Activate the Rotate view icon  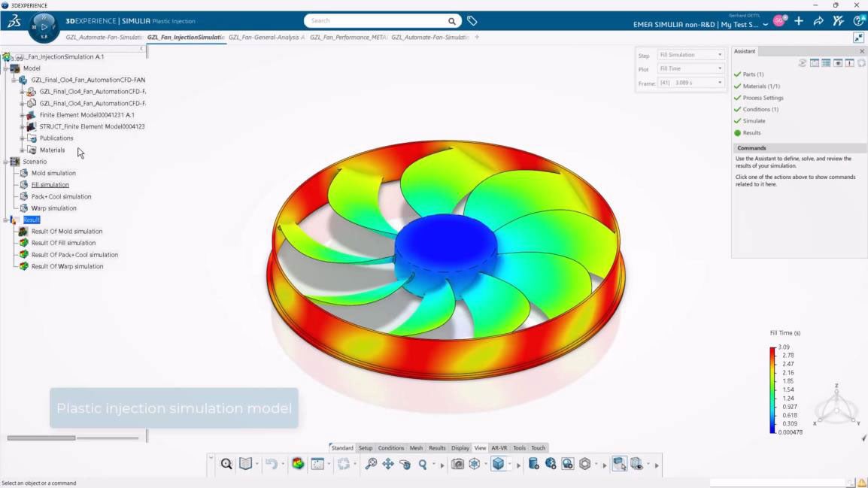[406, 464]
